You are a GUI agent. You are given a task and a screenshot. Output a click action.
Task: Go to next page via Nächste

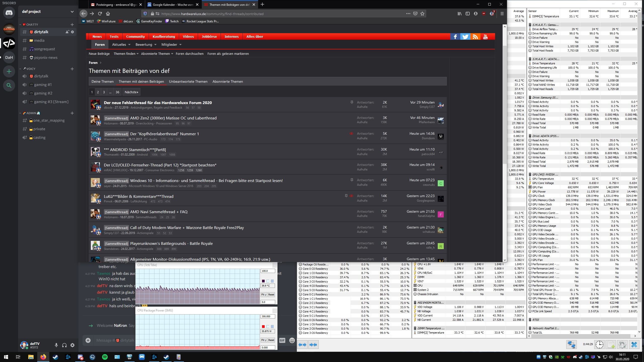click(x=131, y=92)
